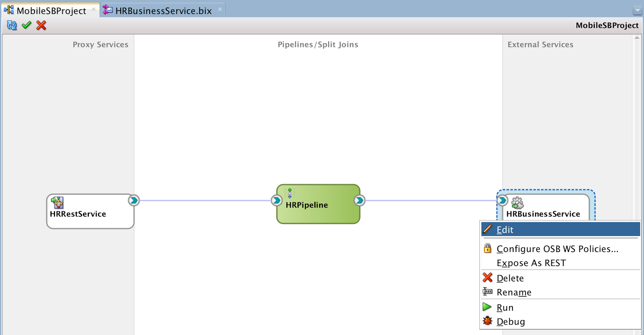Choose Debug from the context menu

point(560,322)
